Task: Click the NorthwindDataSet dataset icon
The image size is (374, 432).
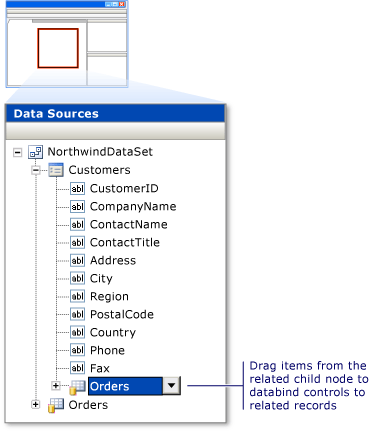Action: click(x=35, y=152)
